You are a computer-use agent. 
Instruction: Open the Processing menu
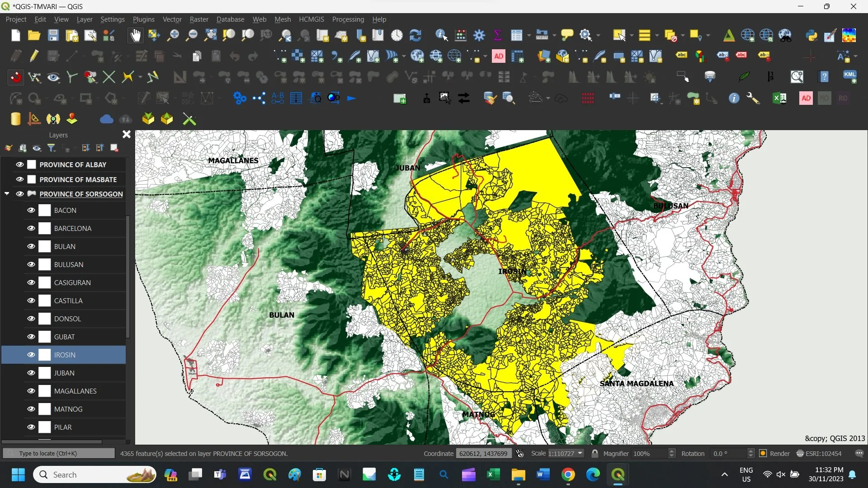(348, 19)
